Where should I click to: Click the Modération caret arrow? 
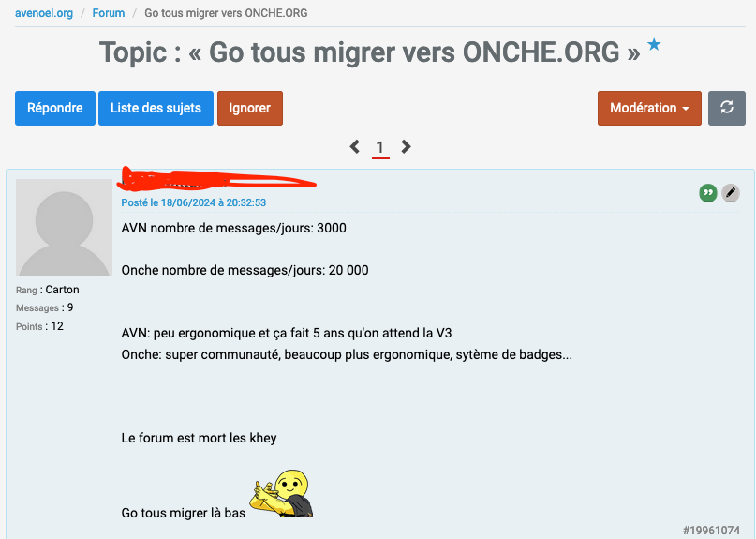[686, 109]
